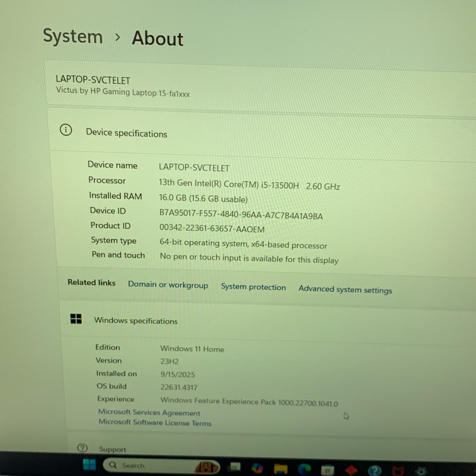Open Advanced system settings link
This screenshot has width=476, height=476.
click(x=345, y=289)
